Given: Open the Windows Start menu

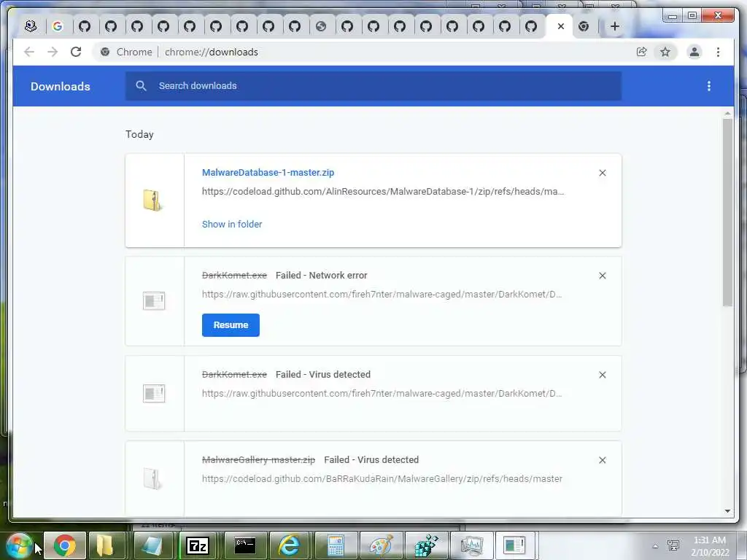Looking at the screenshot, I should pyautogui.click(x=20, y=545).
